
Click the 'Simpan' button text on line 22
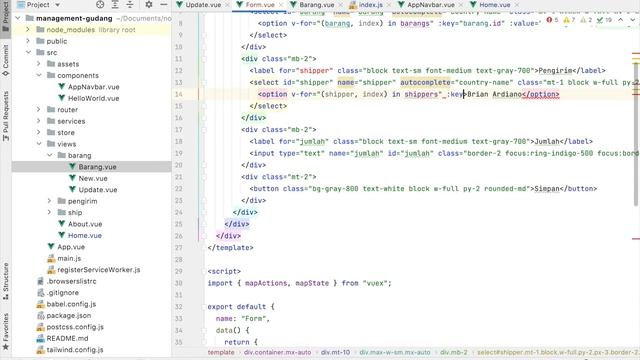[547, 189]
